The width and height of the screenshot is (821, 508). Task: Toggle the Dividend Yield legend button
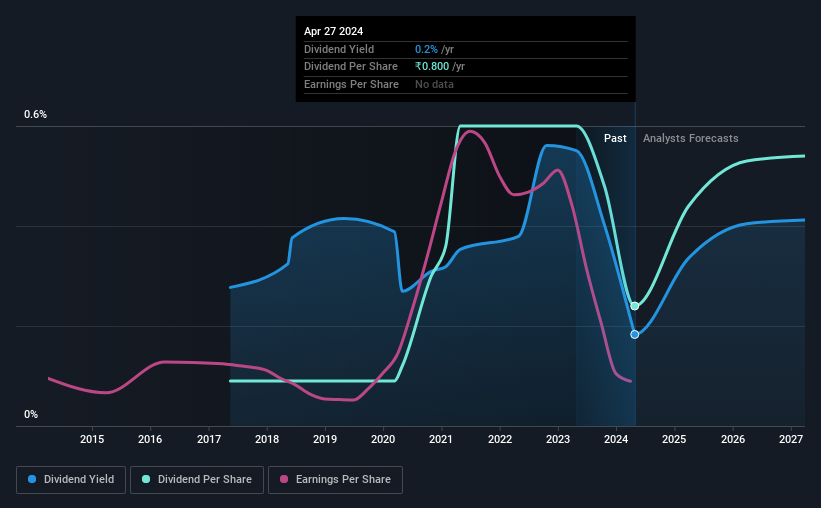[71, 480]
